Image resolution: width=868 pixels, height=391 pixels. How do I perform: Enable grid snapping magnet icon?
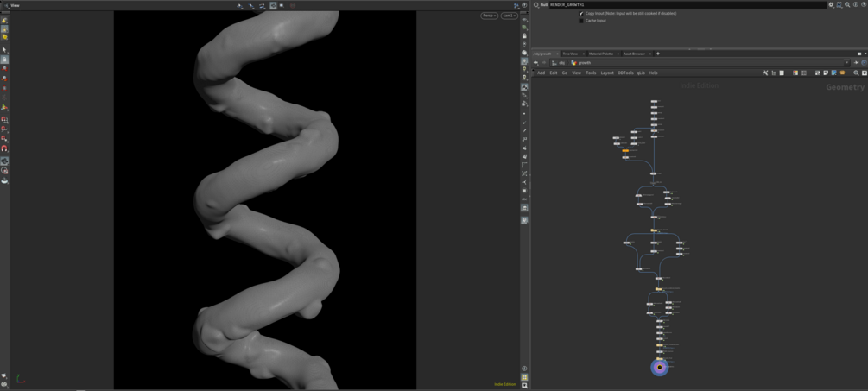(x=4, y=119)
